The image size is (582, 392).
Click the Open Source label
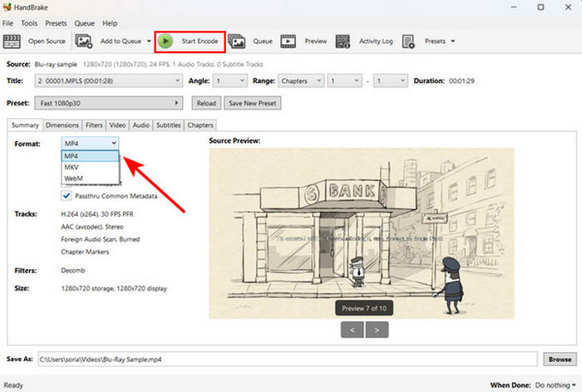pos(47,42)
